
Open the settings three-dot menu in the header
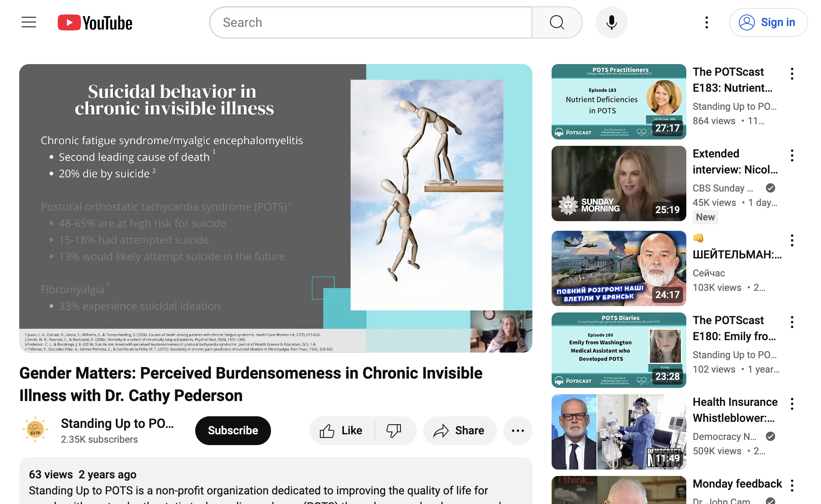click(707, 22)
